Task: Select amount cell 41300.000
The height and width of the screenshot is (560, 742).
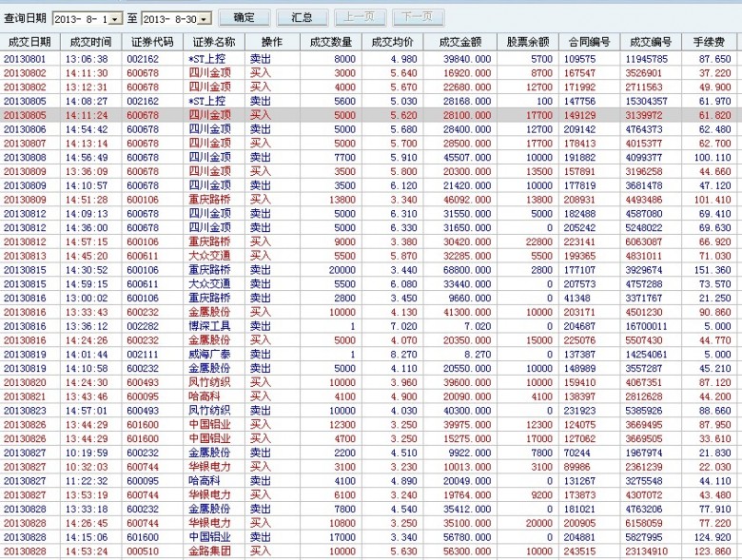Action: tap(467, 313)
